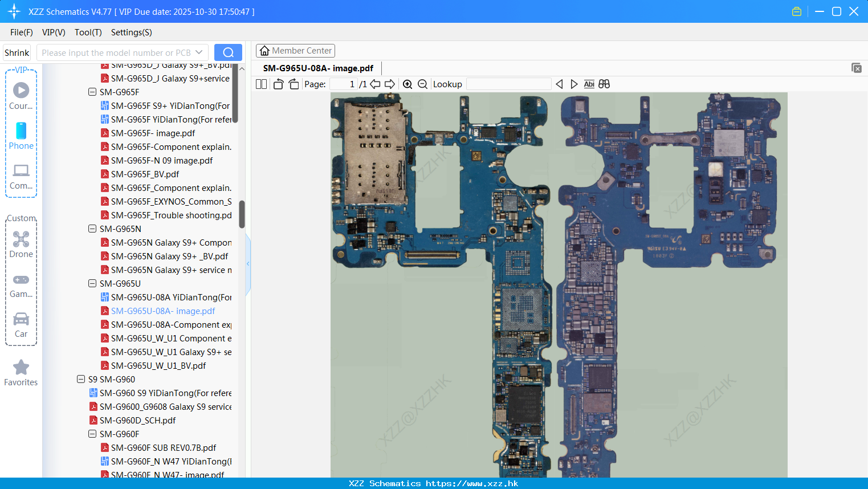
Task: Open Favorites star
Action: [21, 373]
